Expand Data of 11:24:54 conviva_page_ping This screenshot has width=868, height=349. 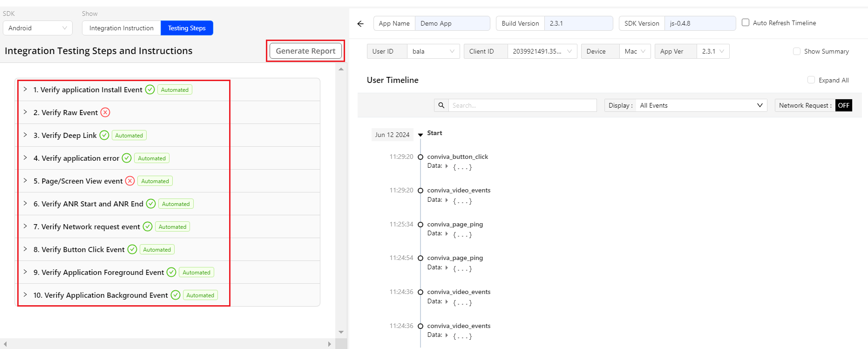447,267
